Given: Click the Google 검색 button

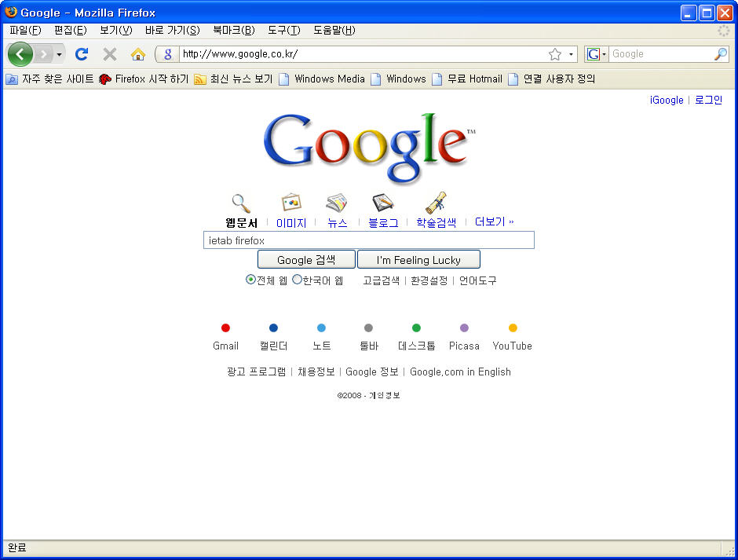Looking at the screenshot, I should pos(306,259).
